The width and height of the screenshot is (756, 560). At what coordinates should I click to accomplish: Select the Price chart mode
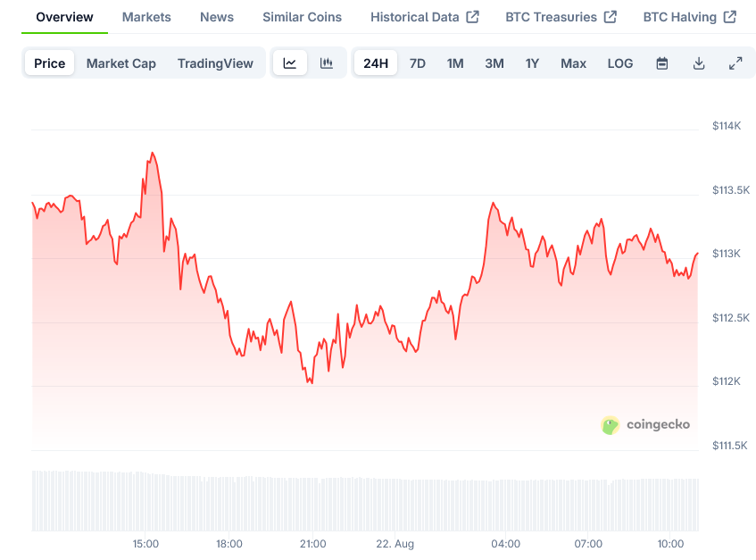point(50,63)
